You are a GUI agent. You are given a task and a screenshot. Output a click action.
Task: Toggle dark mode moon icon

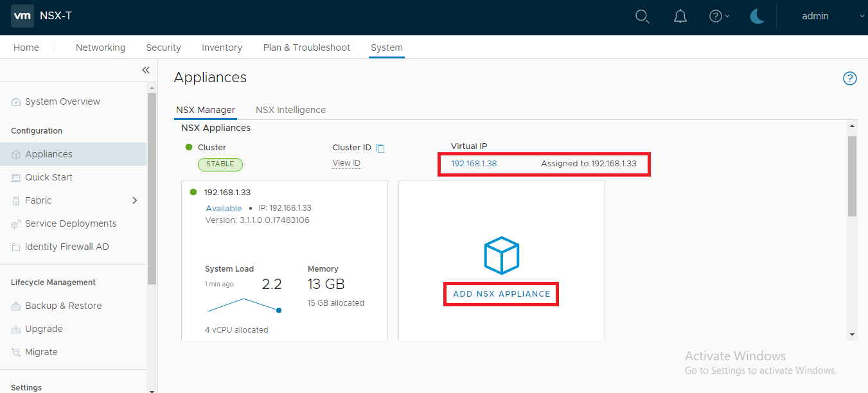[757, 17]
